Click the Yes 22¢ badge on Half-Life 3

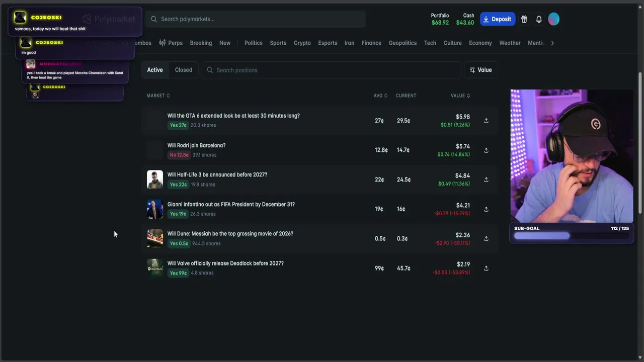[x=178, y=185]
